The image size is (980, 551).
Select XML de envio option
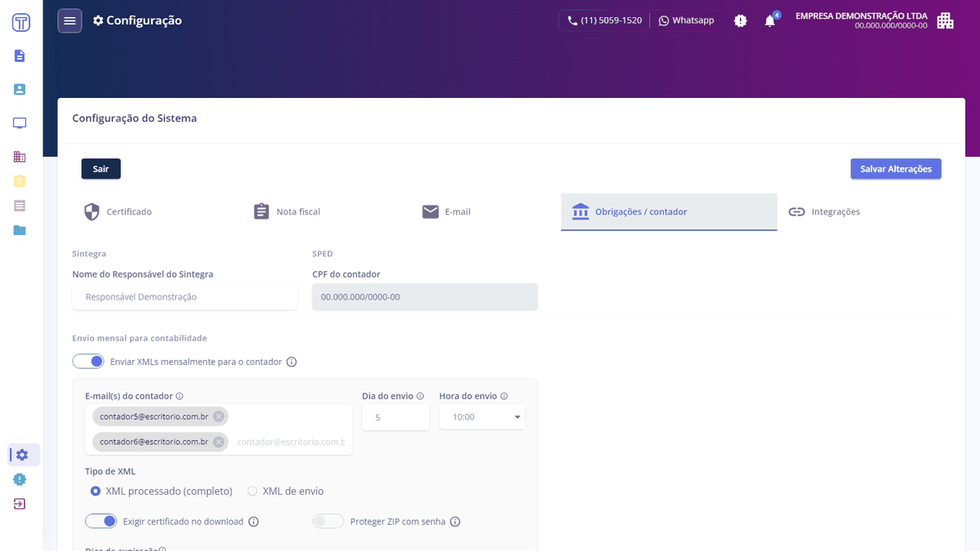[252, 491]
